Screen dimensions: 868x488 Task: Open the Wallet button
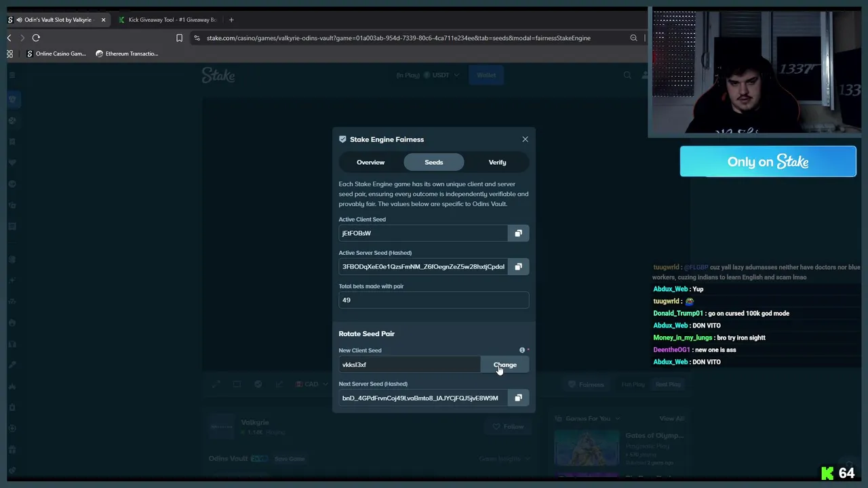click(486, 75)
